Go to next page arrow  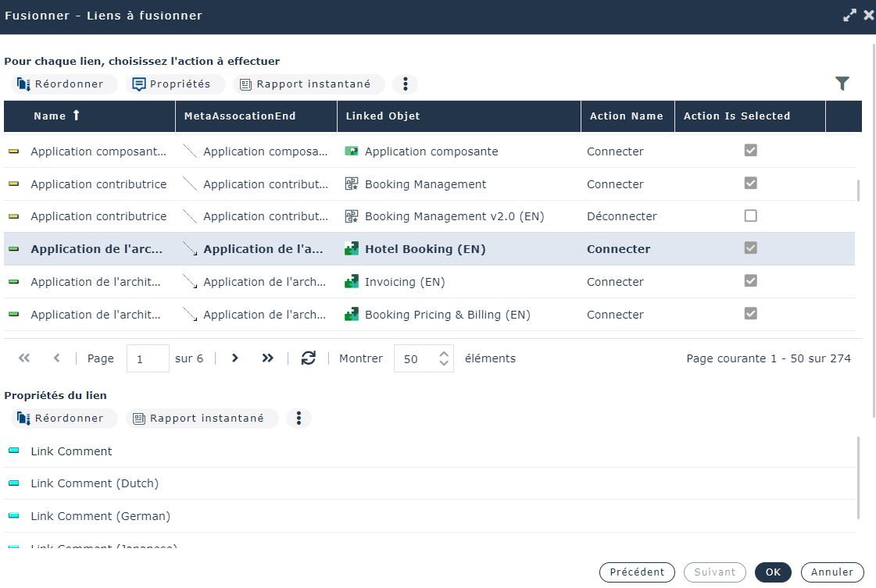pos(234,358)
